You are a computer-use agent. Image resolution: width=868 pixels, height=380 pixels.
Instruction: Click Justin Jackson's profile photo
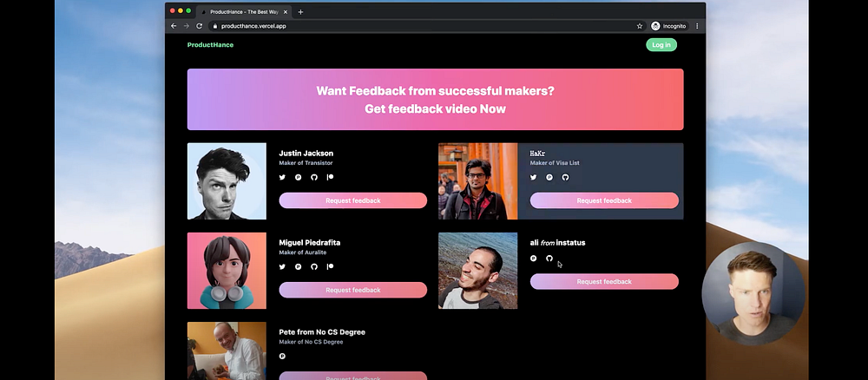coord(227,181)
